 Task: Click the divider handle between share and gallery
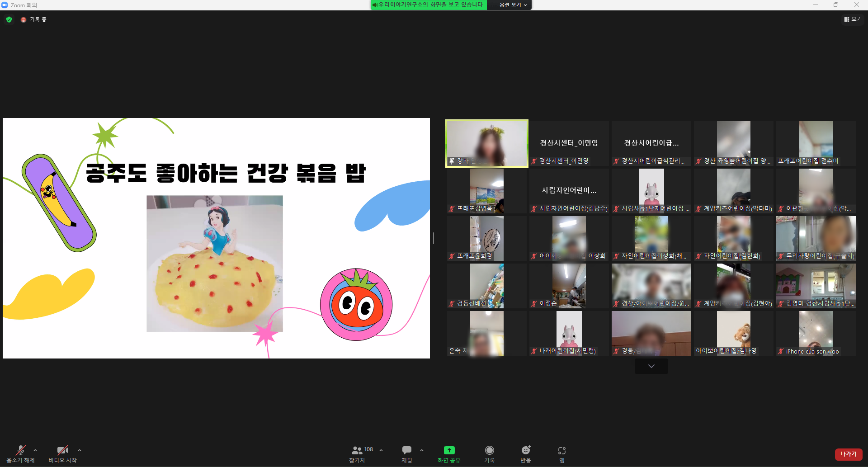pos(433,238)
